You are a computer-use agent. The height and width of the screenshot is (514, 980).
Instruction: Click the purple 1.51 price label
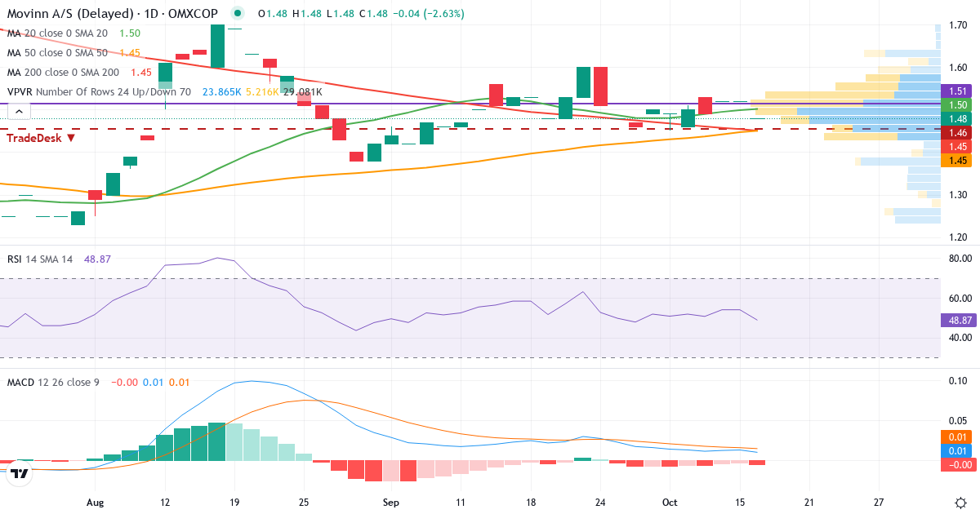click(x=956, y=91)
